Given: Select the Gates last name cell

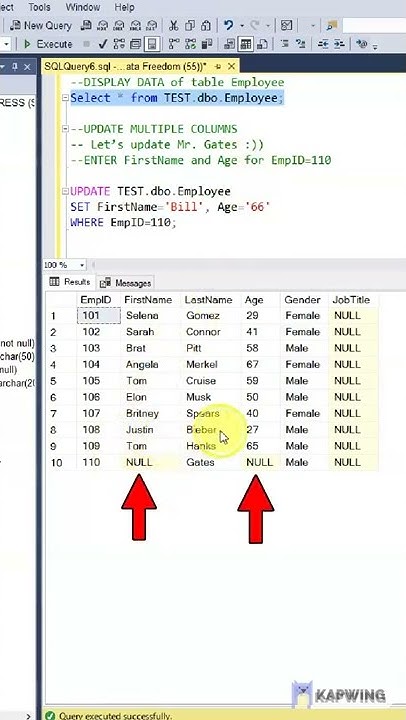Looking at the screenshot, I should click(x=210, y=462).
